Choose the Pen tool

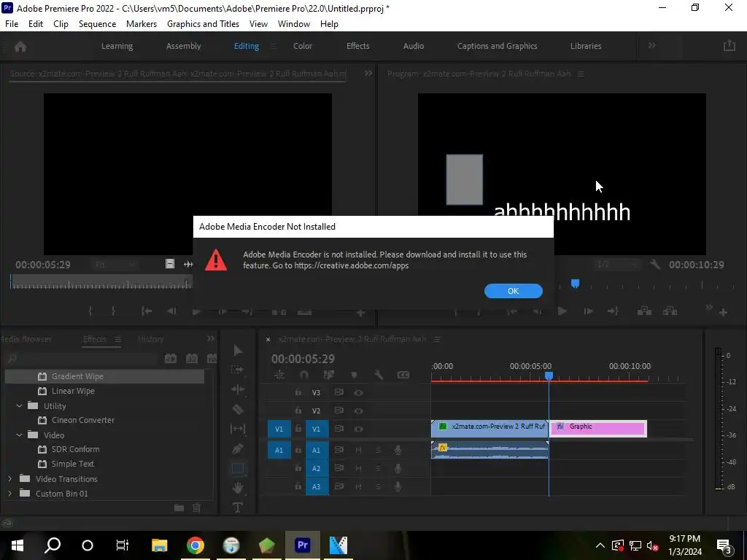click(x=237, y=448)
